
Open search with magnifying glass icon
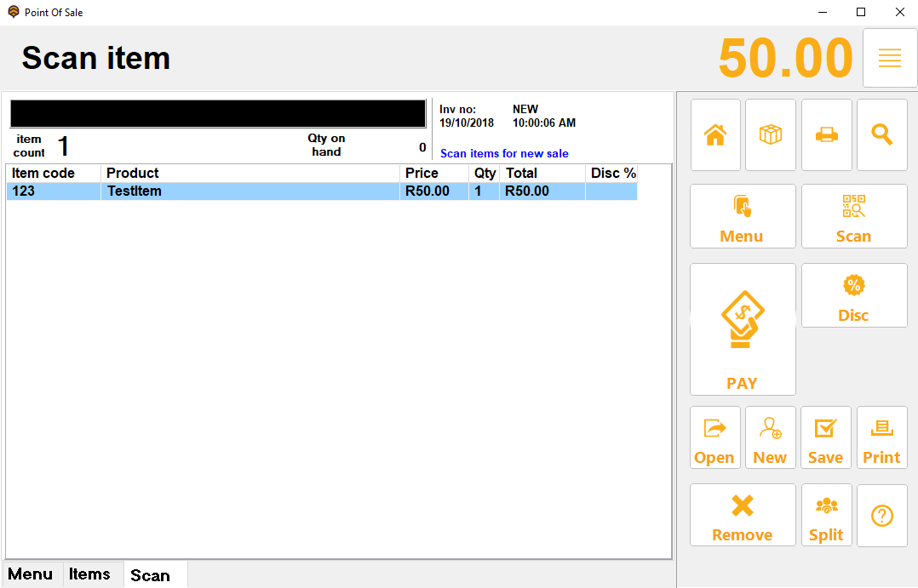coord(881,135)
